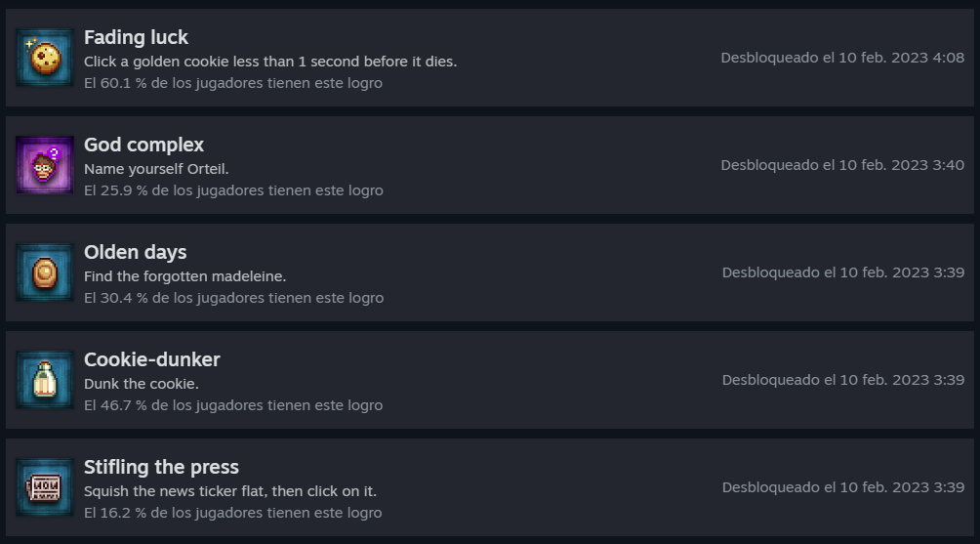980x544 pixels.
Task: Select the "God complex" achievement title
Action: 143,145
